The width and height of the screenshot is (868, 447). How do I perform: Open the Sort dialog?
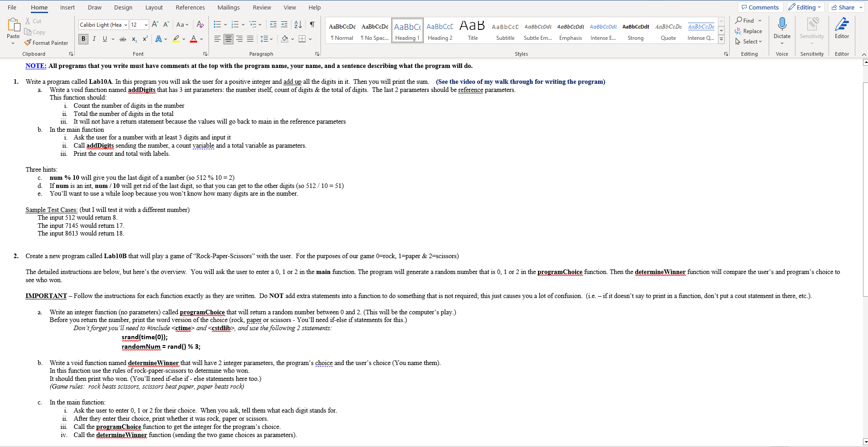[298, 24]
